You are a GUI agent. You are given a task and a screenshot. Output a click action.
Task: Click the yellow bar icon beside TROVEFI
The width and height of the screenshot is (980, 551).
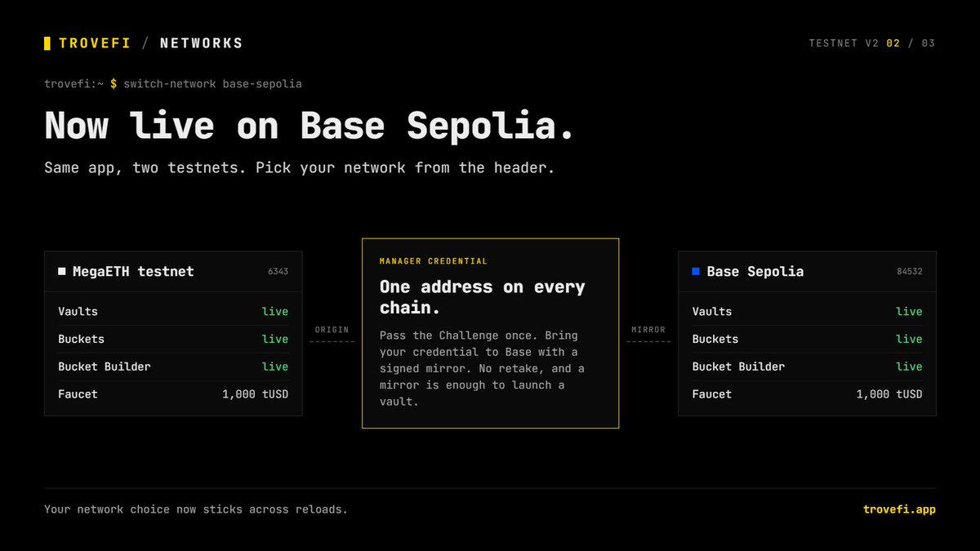click(x=47, y=43)
